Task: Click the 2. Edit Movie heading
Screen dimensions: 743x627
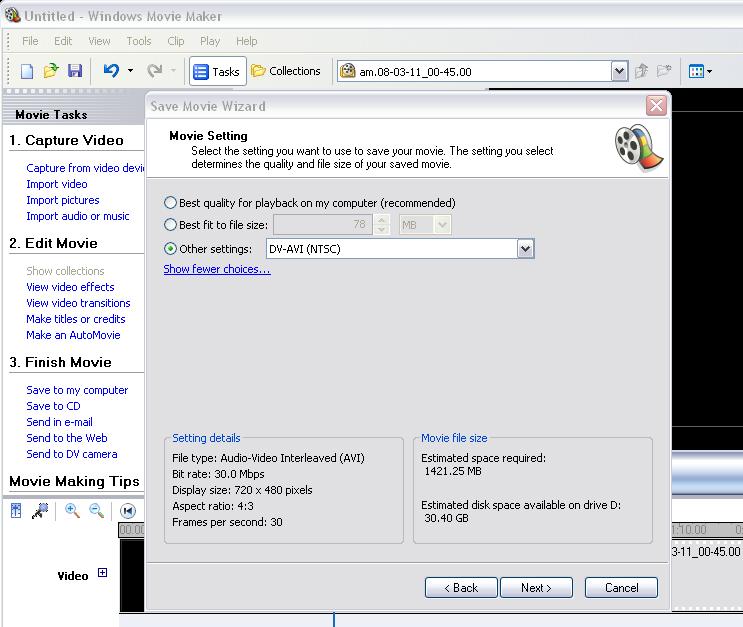Action: coord(54,243)
